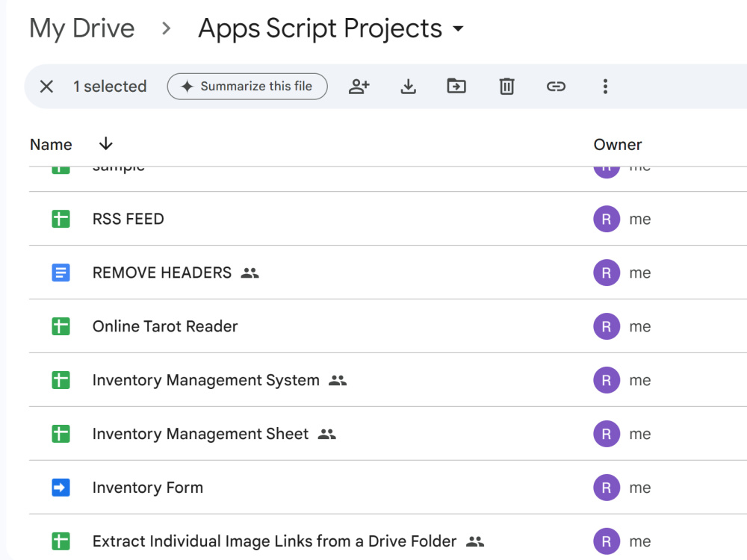Click the RSS FEED sheets icon
Image resolution: width=747 pixels, height=560 pixels.
(61, 219)
